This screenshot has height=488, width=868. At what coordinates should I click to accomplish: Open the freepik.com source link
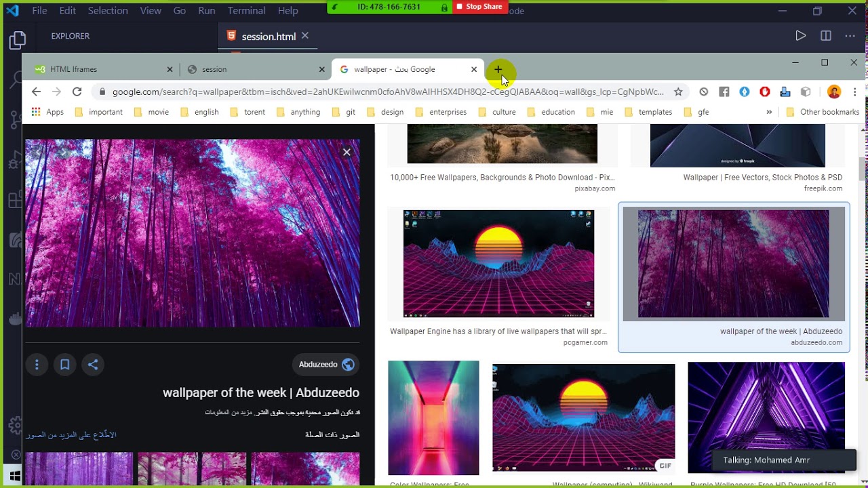pyautogui.click(x=823, y=188)
